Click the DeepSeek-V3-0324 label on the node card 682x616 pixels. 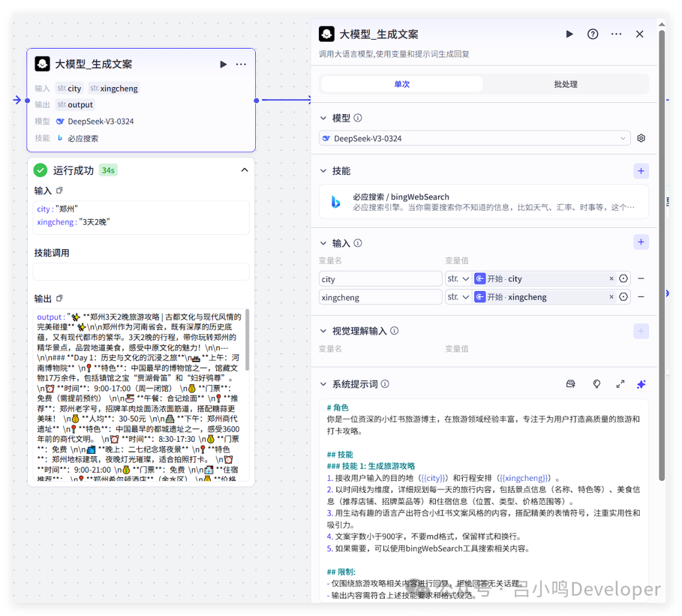(100, 121)
